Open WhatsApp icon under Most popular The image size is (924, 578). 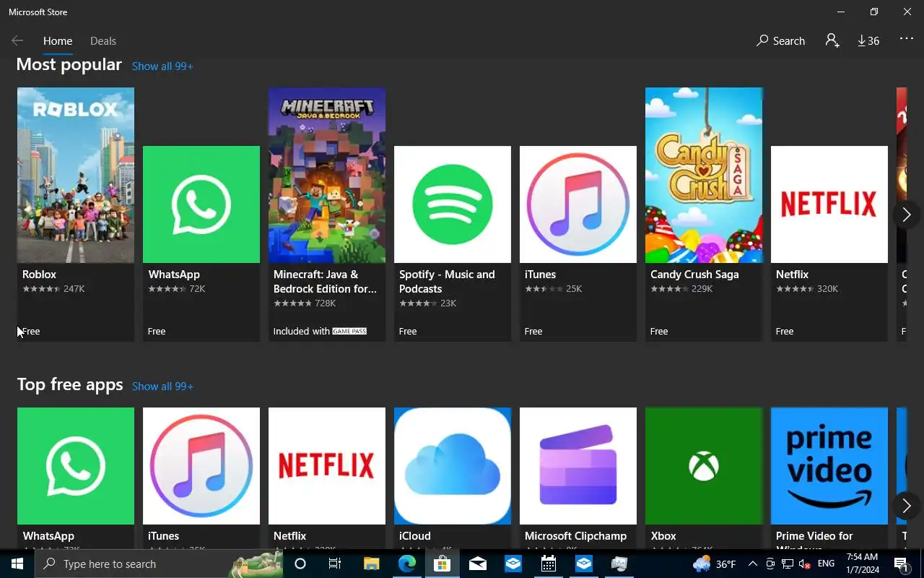coord(201,204)
